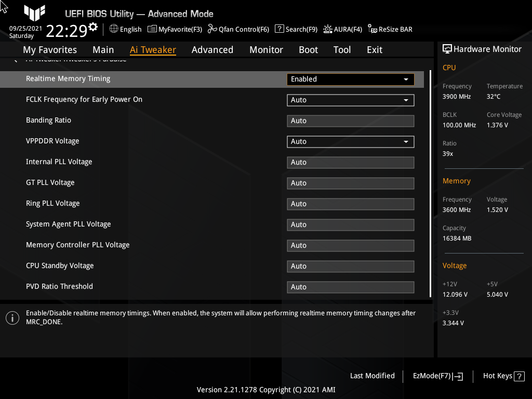This screenshot has width=532, height=399.
Task: Click the MyFavorite list icon
Action: 152,29
